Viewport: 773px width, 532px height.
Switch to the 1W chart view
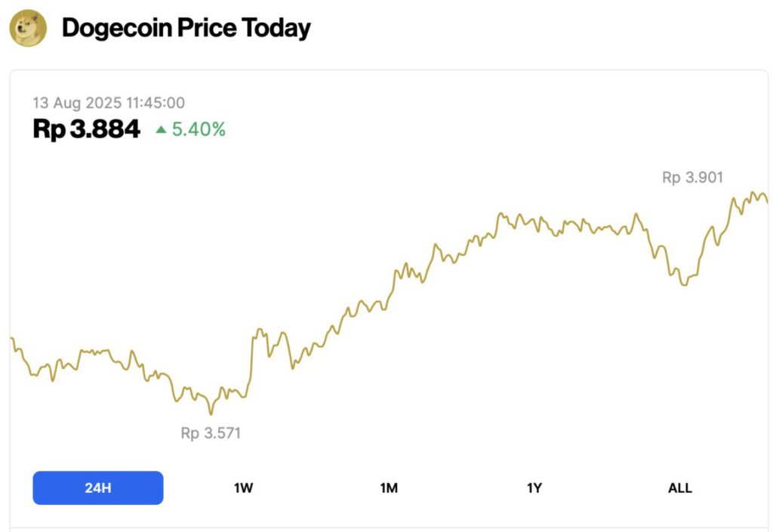(x=242, y=487)
